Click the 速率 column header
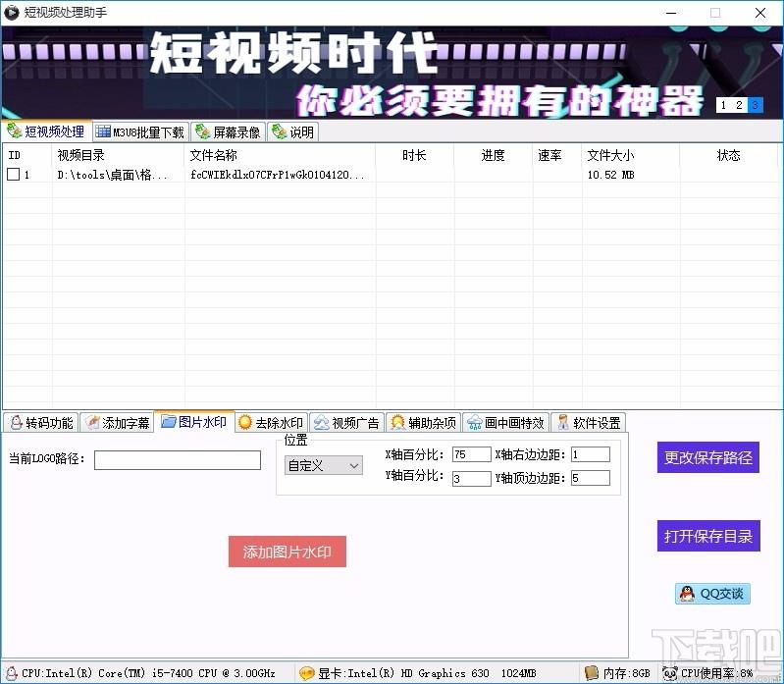 (x=557, y=155)
